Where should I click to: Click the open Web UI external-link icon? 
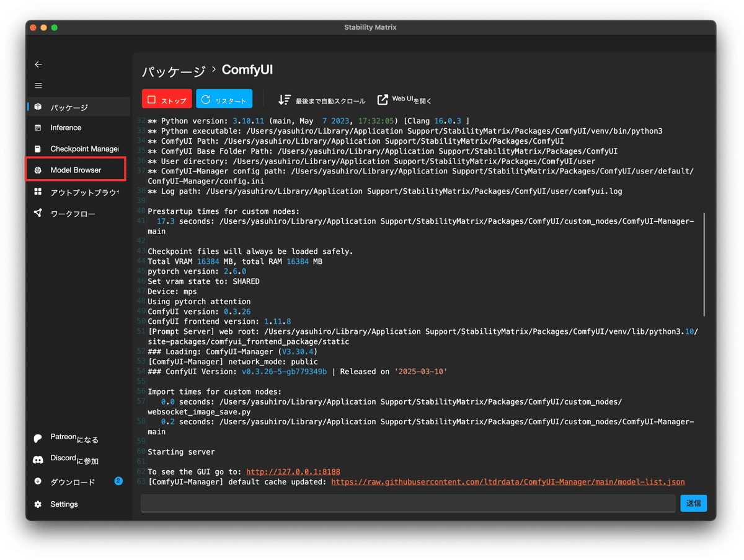point(383,99)
